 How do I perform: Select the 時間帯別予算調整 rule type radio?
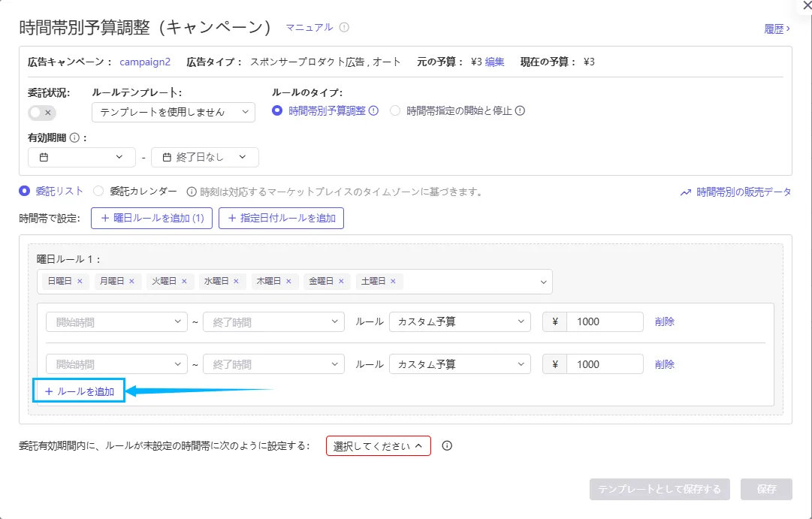pyautogui.click(x=278, y=111)
